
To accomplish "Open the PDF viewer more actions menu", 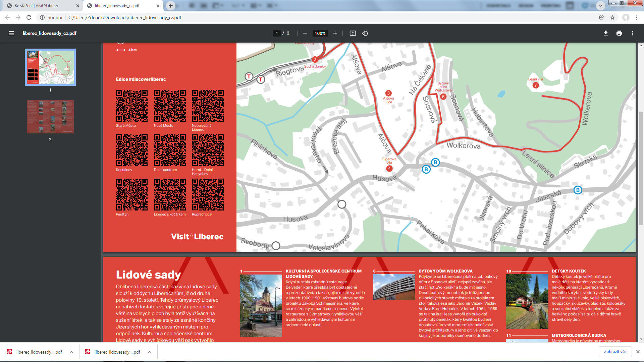I will [x=633, y=33].
